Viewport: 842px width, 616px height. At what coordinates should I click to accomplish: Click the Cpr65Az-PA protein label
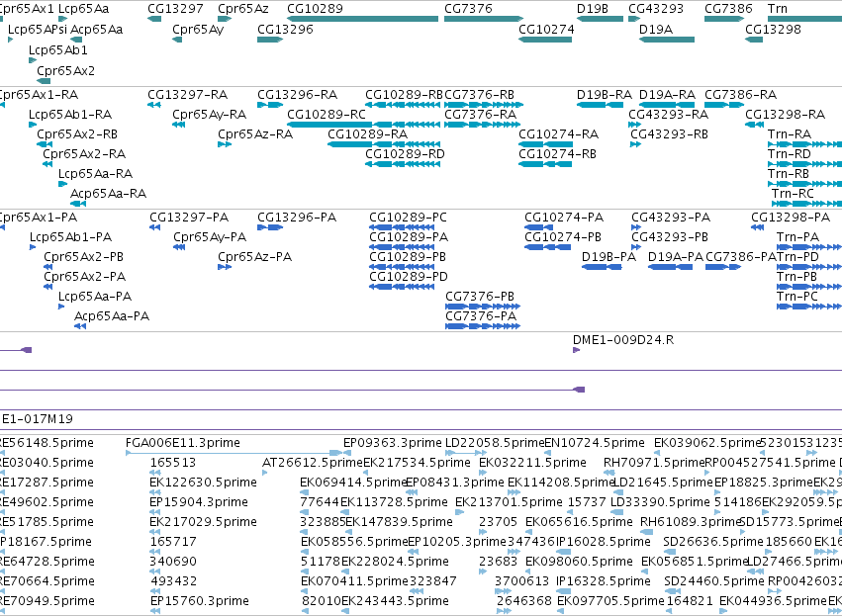(x=254, y=257)
